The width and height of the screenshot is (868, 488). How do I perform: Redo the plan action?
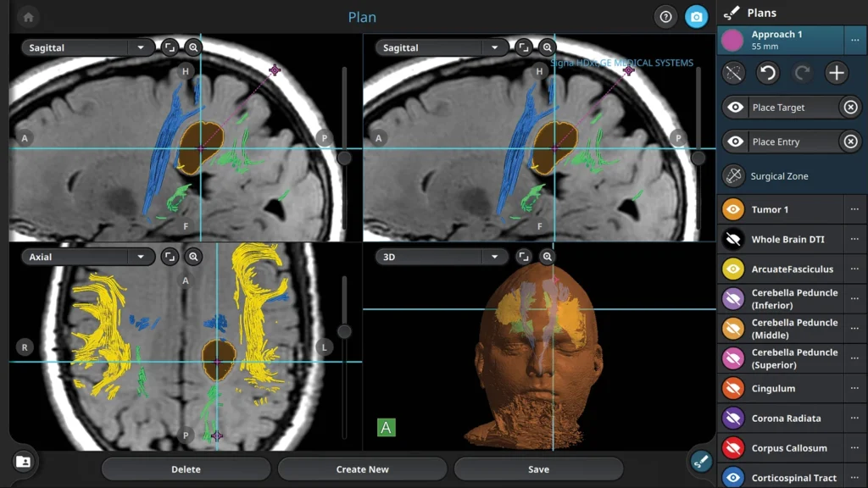pyautogui.click(x=802, y=73)
